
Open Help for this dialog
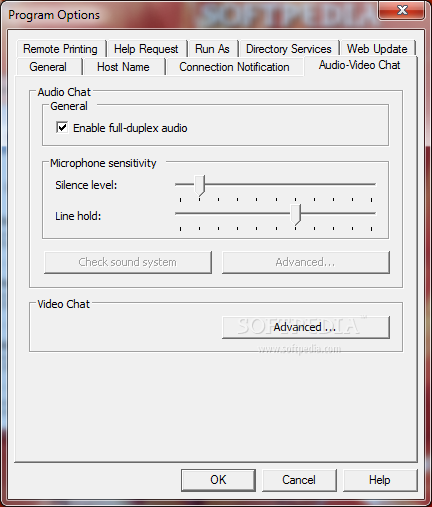click(380, 480)
